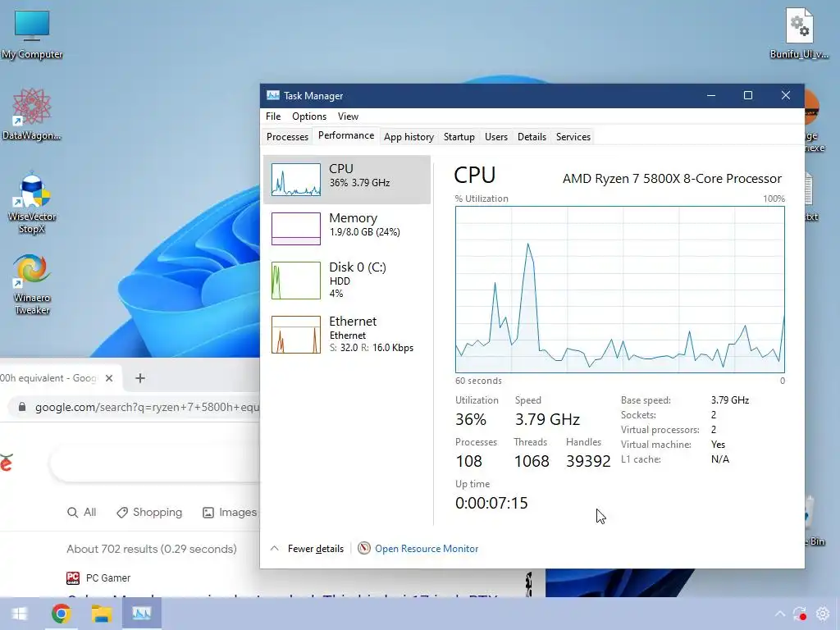Open My Computer desktop icon
The image size is (840, 630).
[32, 34]
